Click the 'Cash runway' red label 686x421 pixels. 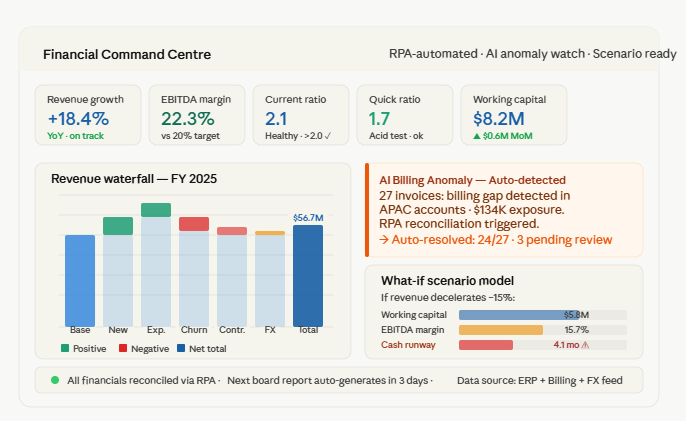coord(408,345)
